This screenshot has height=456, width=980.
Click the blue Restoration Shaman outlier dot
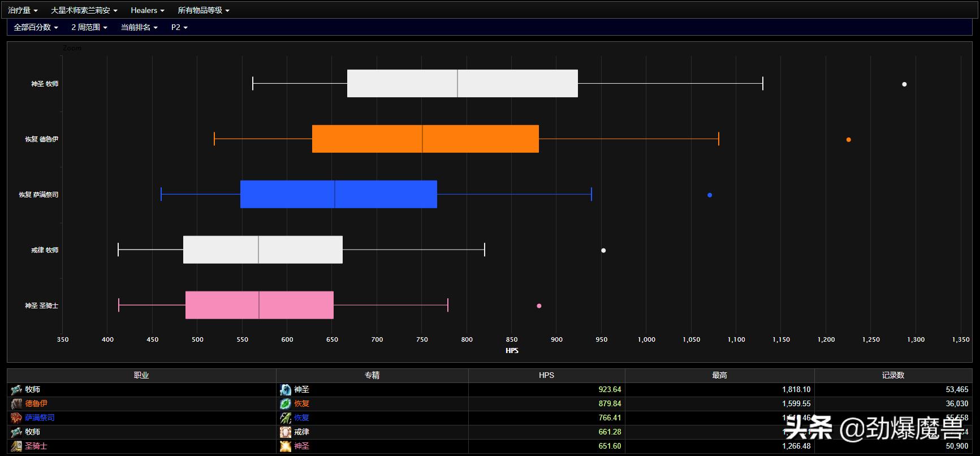[x=710, y=195]
